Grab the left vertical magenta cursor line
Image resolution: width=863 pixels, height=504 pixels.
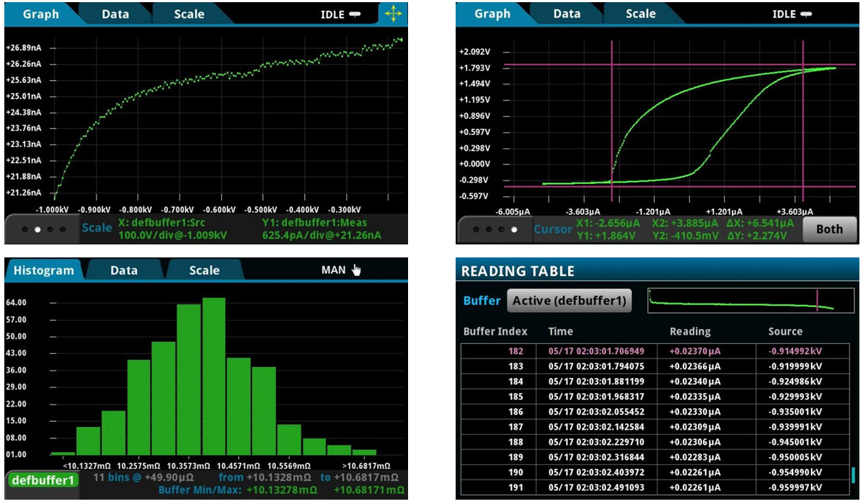(611, 121)
